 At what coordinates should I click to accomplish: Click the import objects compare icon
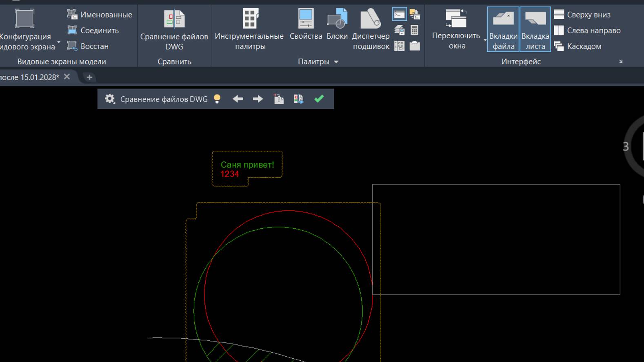(x=278, y=99)
